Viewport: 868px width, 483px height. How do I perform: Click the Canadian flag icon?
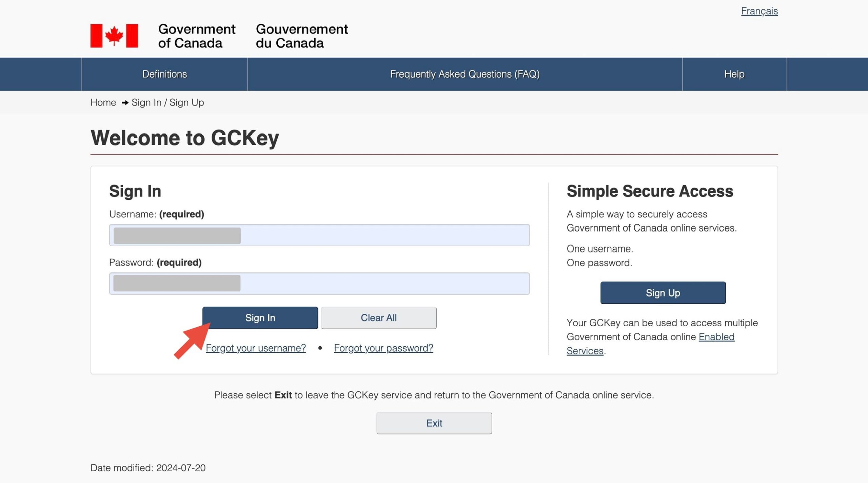pos(114,36)
